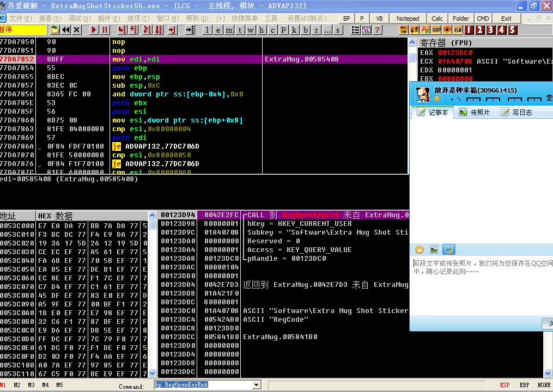Open the 选项(T) menu

point(138,19)
